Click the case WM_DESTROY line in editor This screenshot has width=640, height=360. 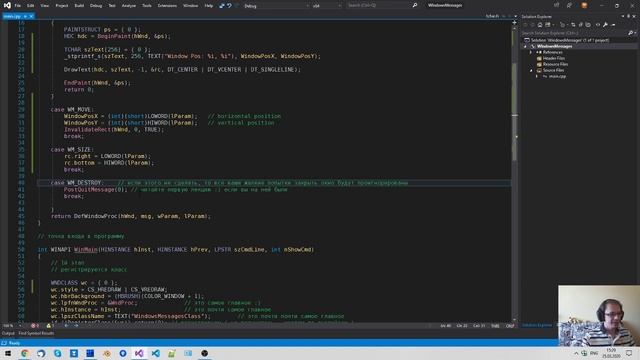coord(273,183)
